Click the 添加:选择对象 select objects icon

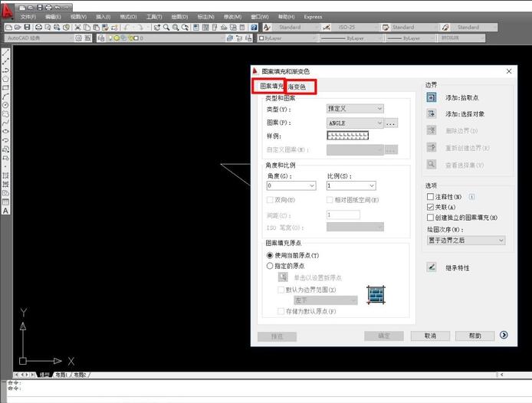tap(432, 114)
